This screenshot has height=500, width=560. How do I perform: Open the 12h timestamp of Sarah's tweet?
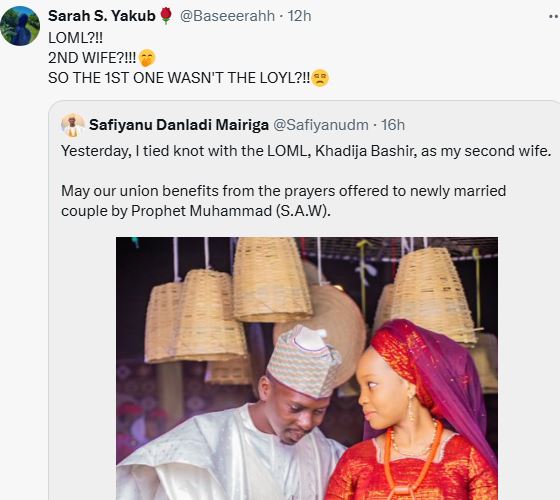[300, 16]
